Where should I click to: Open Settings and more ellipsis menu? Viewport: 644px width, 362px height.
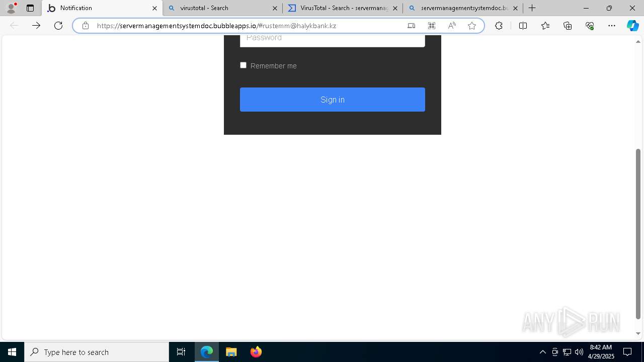click(612, 26)
